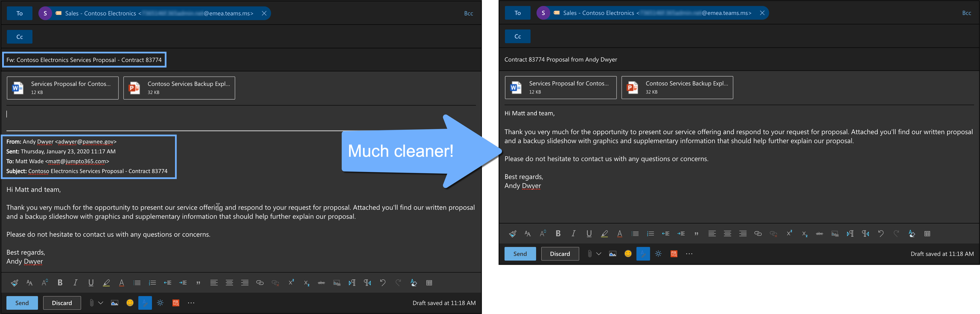
Task: Apply quote formatting in left compose window
Action: [198, 283]
